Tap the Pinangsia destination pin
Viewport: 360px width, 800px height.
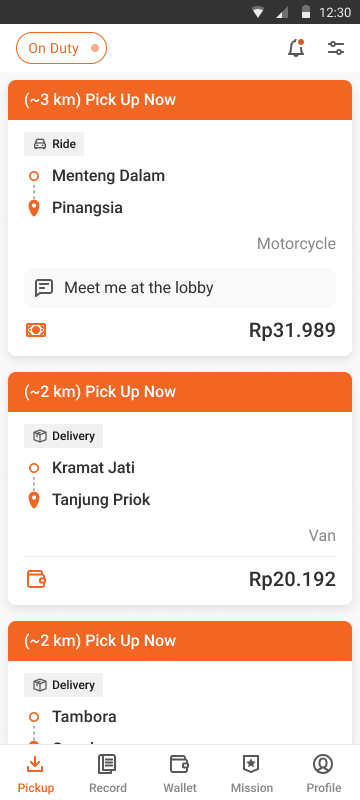click(34, 208)
